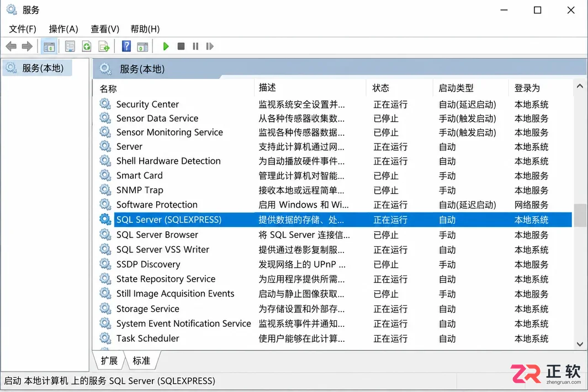Click gear icon beside Shell Hardware Detection

click(x=105, y=161)
